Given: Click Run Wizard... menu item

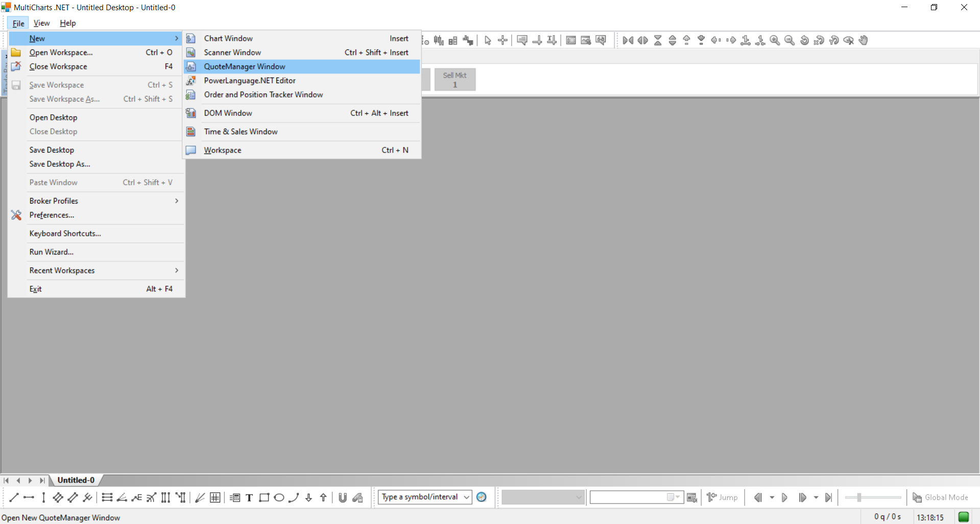Looking at the screenshot, I should (x=96, y=252).
